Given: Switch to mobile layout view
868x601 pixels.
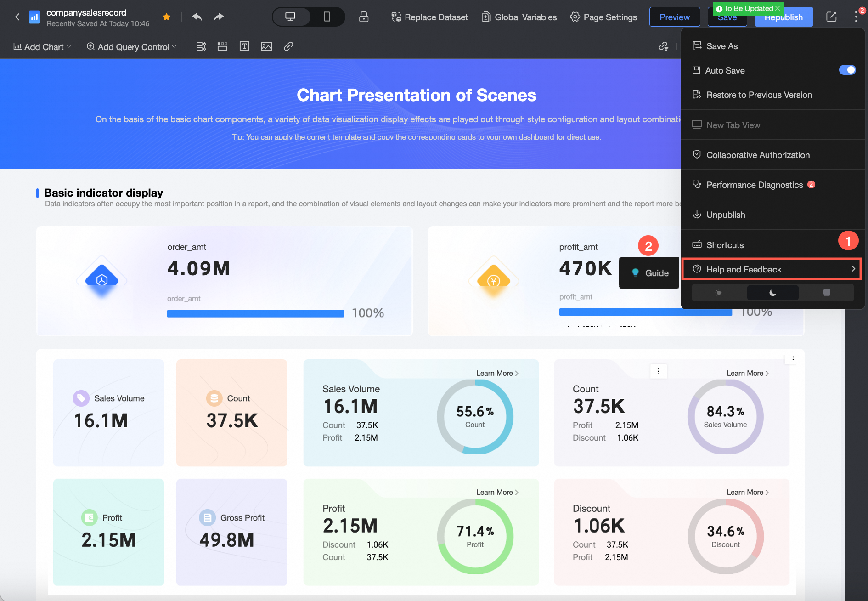Looking at the screenshot, I should [327, 17].
